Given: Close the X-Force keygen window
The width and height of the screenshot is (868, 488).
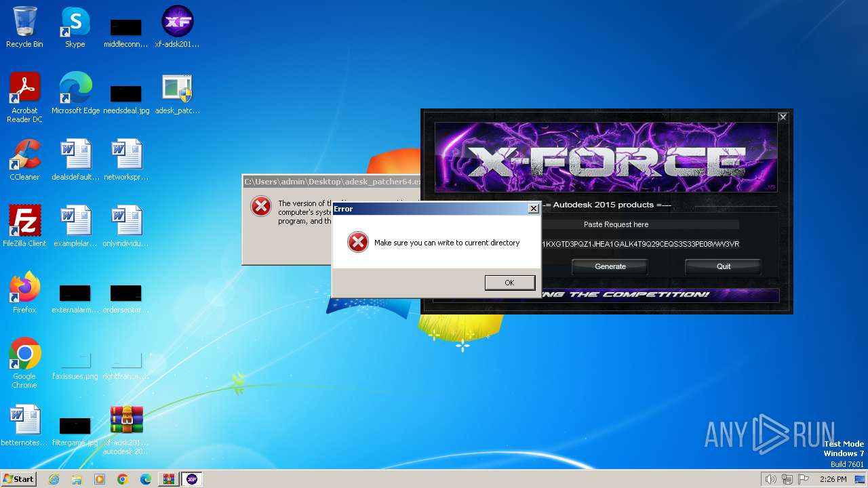Looking at the screenshot, I should pos(783,117).
